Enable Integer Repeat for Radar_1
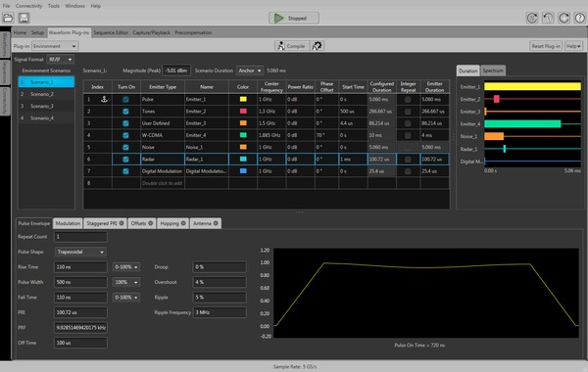The width and height of the screenshot is (588, 372). [408, 160]
